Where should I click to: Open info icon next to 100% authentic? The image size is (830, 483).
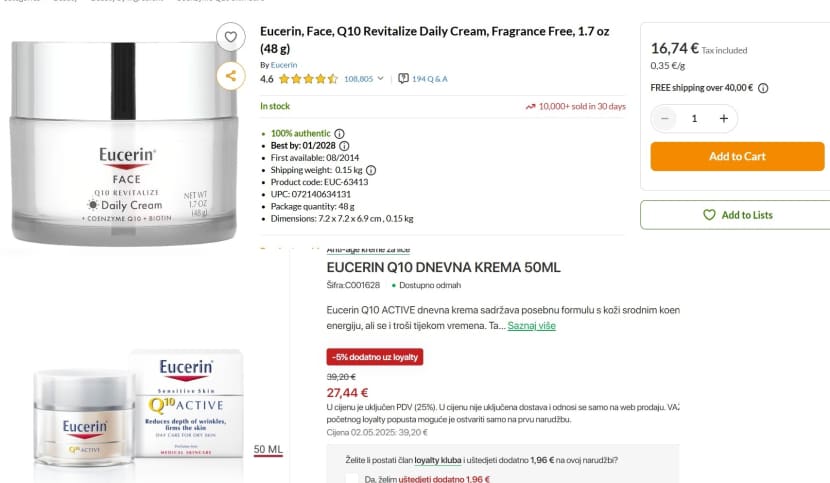click(339, 134)
